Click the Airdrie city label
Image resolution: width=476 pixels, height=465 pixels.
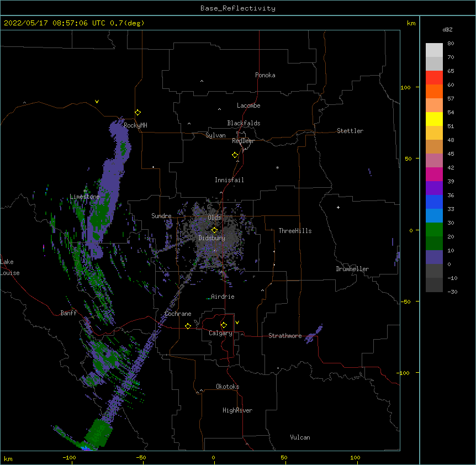click(x=223, y=297)
